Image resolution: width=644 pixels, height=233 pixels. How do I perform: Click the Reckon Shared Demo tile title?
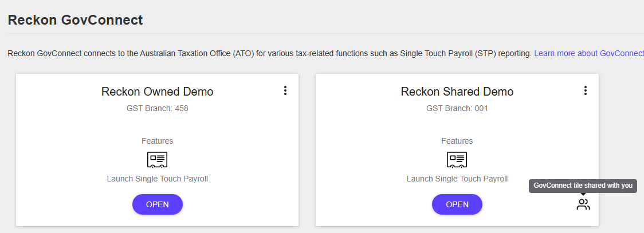click(457, 92)
